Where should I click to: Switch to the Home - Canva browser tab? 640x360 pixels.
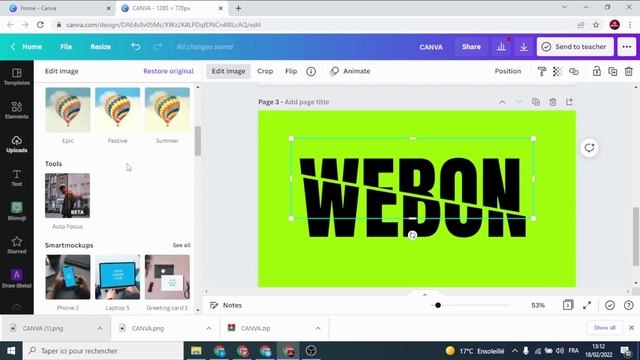coord(57,8)
